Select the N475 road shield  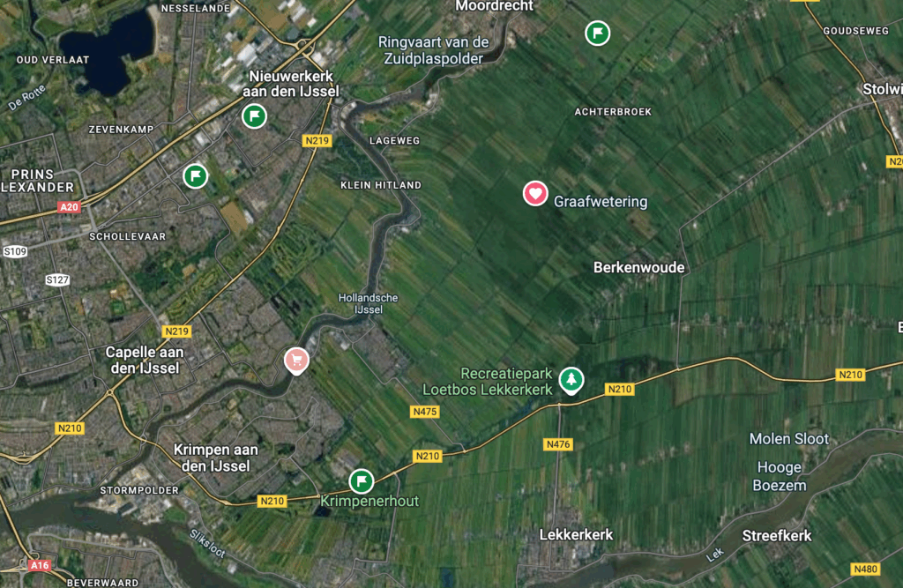click(424, 411)
